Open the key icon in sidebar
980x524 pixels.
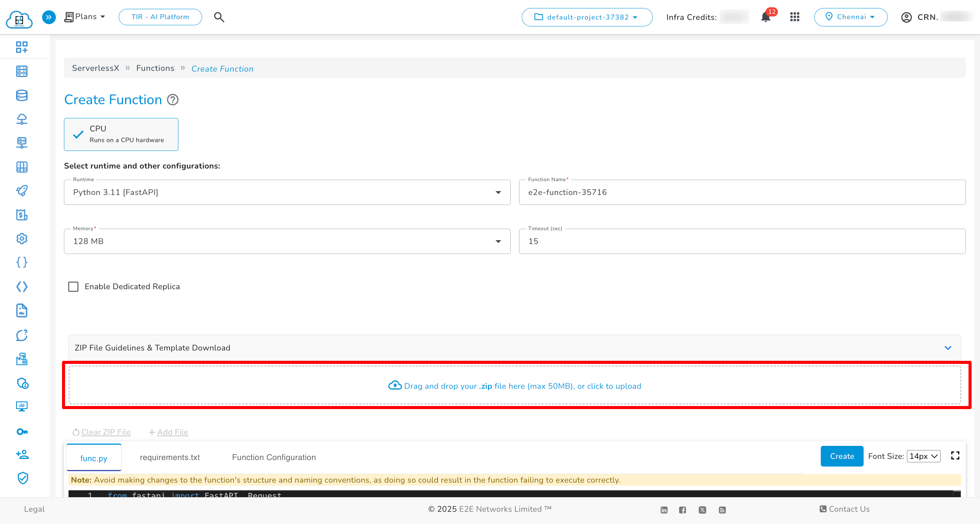point(22,432)
